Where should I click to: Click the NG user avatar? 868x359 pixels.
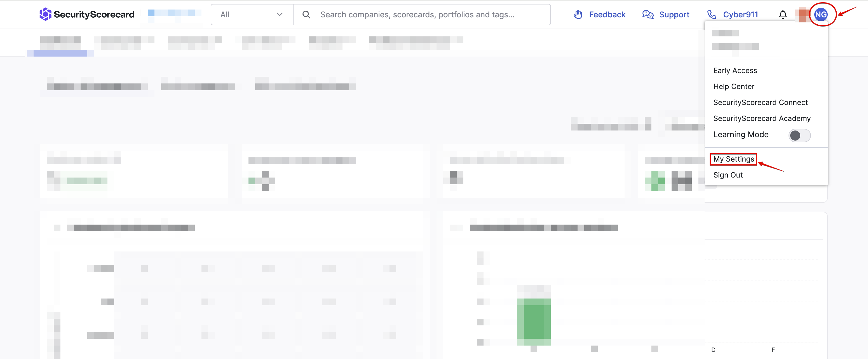[x=820, y=15]
